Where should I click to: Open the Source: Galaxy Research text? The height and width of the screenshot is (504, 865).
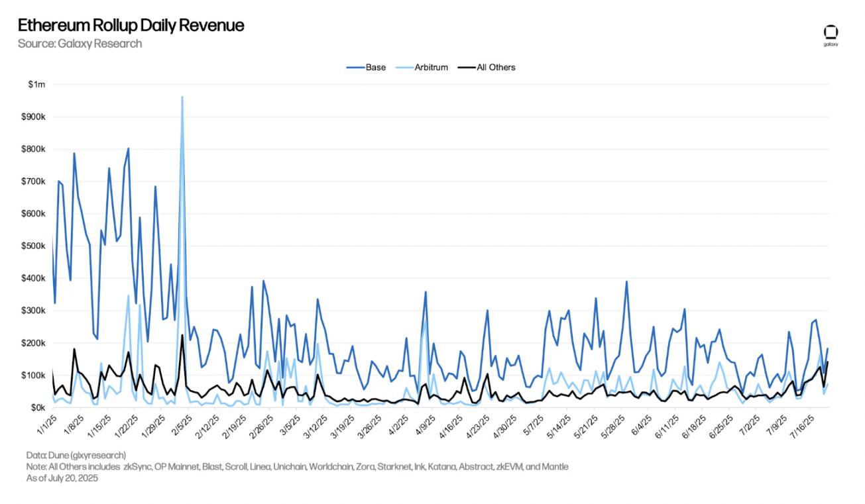click(80, 44)
